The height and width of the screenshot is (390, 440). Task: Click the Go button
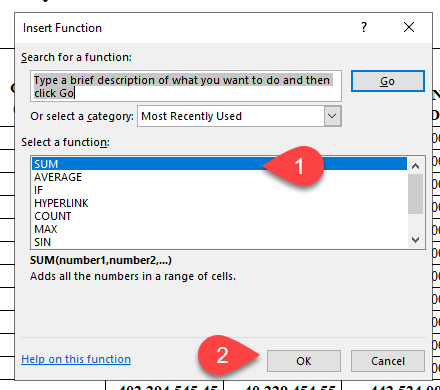pos(388,81)
